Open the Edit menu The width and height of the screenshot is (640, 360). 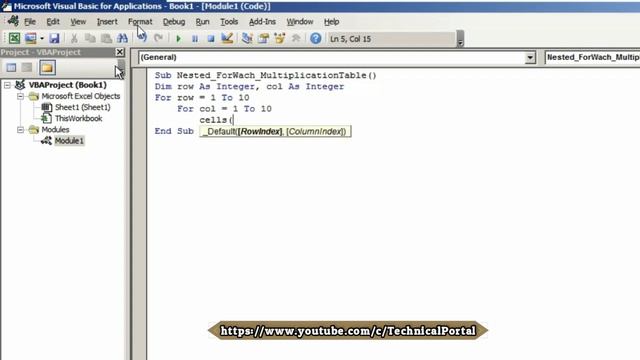click(53, 22)
